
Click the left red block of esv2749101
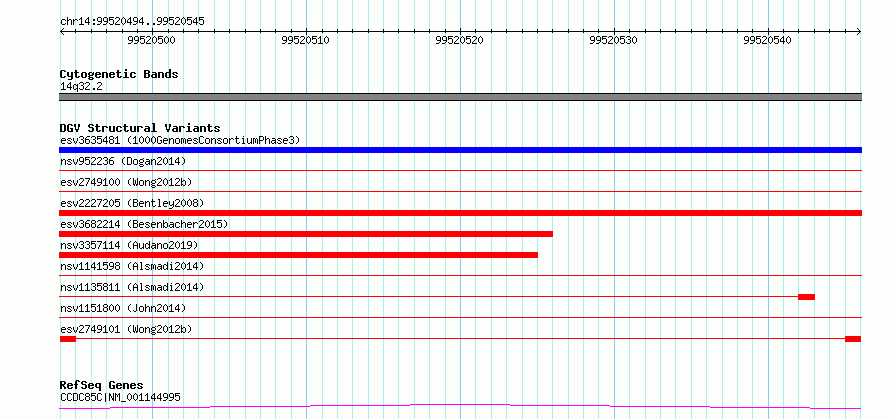coord(68,339)
